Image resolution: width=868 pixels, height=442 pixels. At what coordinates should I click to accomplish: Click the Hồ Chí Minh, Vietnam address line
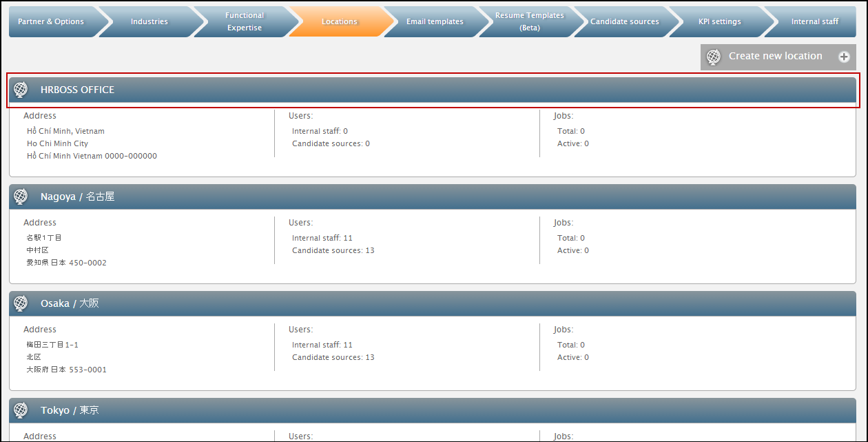coord(65,131)
